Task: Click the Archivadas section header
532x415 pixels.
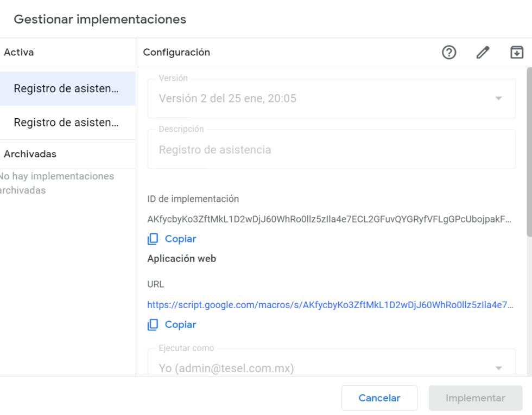Action: point(30,154)
